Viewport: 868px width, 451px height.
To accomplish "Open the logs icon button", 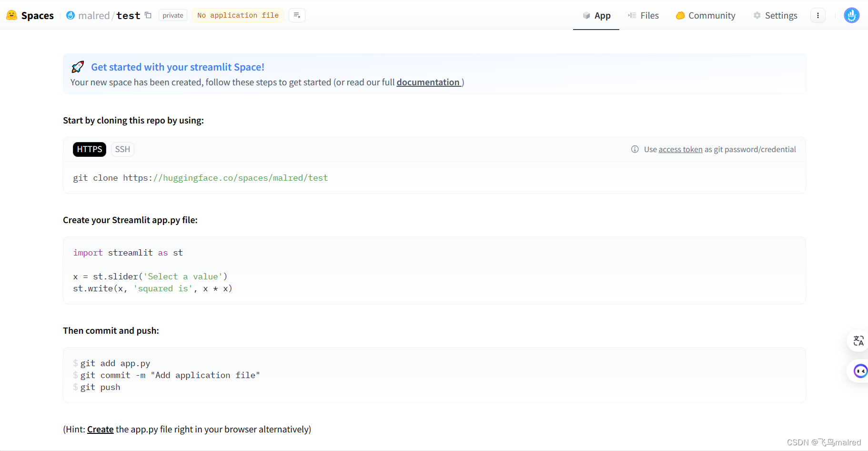I will 297,15.
